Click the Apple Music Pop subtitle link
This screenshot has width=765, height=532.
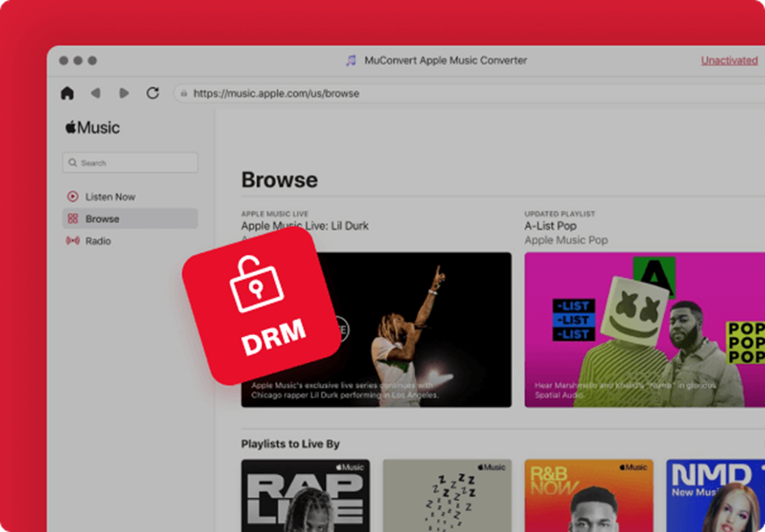tap(566, 240)
